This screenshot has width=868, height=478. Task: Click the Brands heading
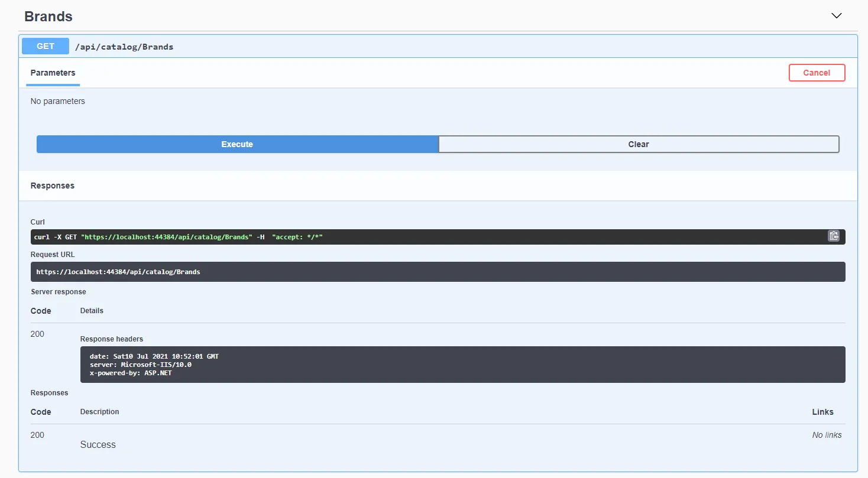coord(48,17)
